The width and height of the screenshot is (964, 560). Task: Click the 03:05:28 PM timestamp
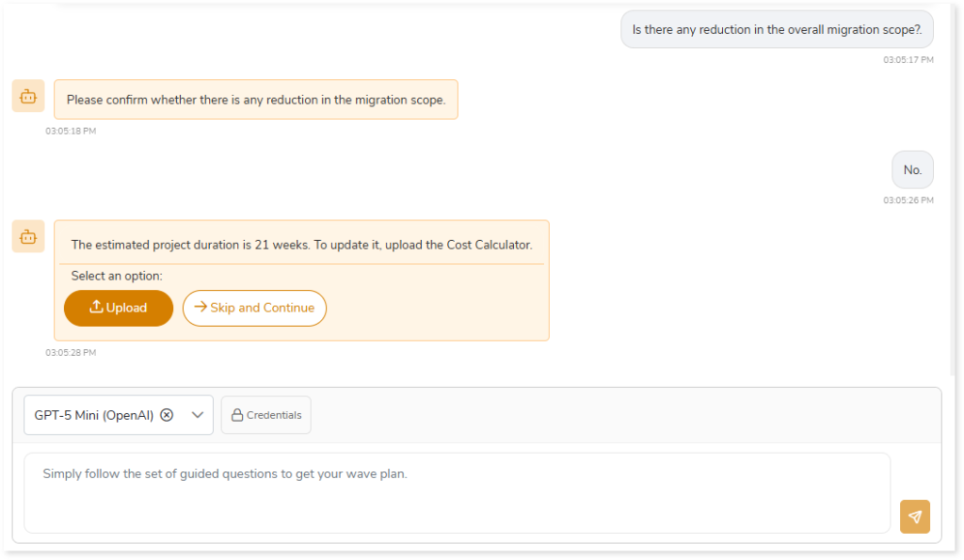pos(71,353)
